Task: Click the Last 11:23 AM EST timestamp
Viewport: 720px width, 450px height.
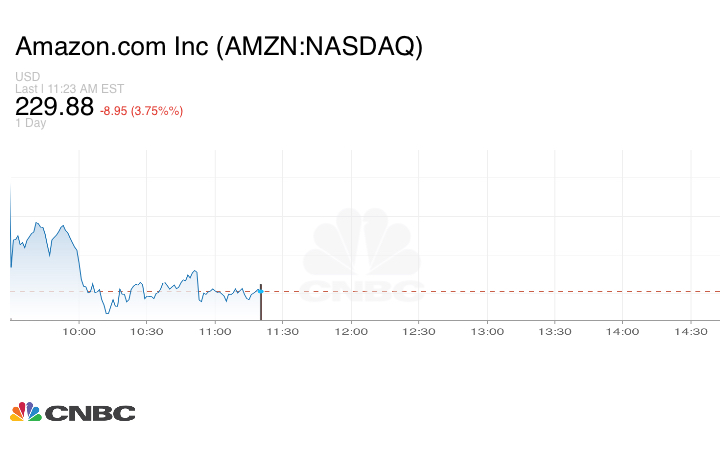Action: click(x=69, y=89)
